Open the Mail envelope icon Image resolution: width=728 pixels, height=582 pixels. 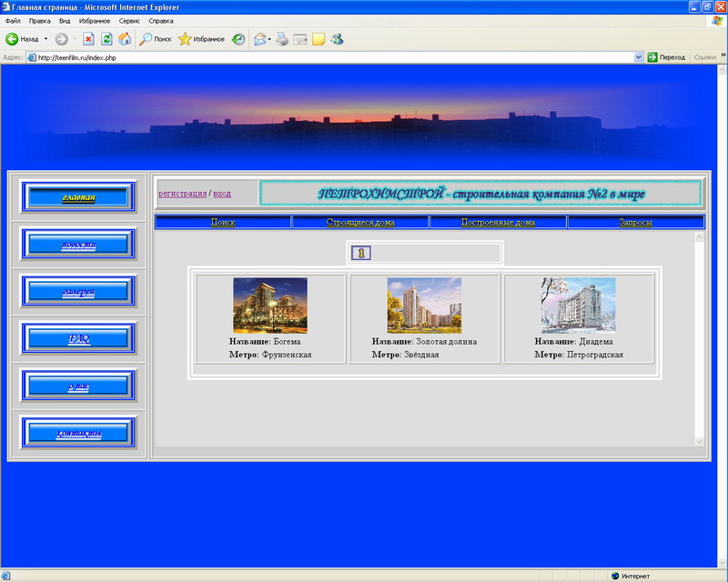point(261,39)
